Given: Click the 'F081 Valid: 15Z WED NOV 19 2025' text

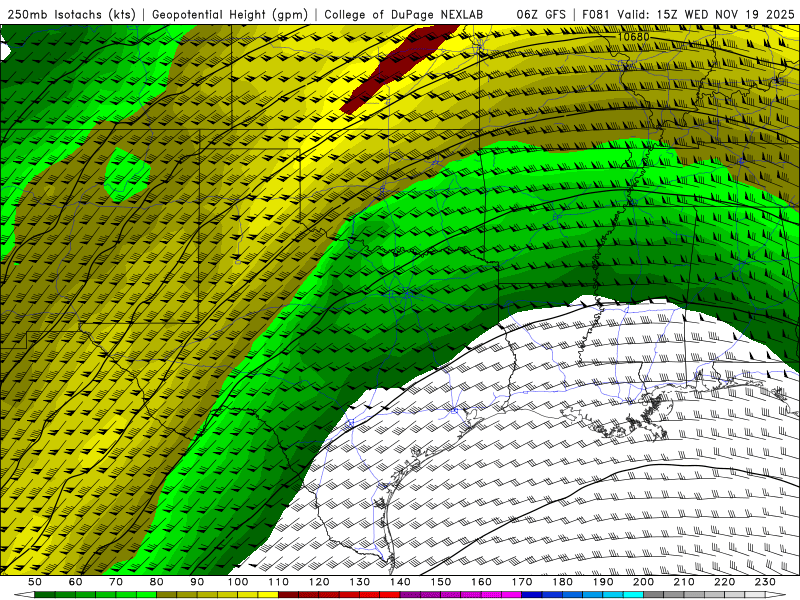Looking at the screenshot, I should tap(688, 15).
